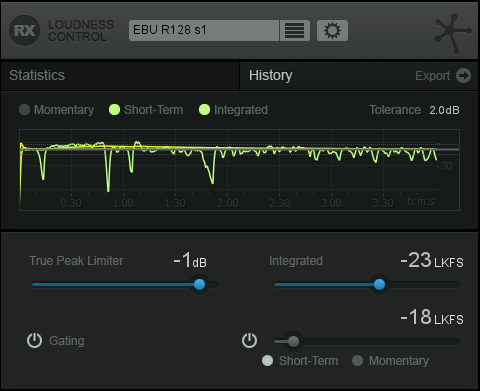
Task: Click the 1:00 time marker label
Action: (x=123, y=203)
